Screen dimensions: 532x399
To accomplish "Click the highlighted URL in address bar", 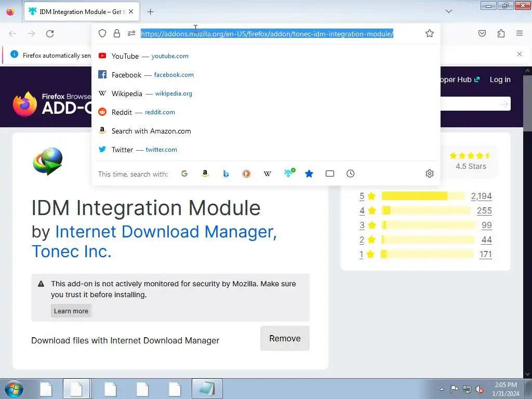I will click(x=267, y=34).
